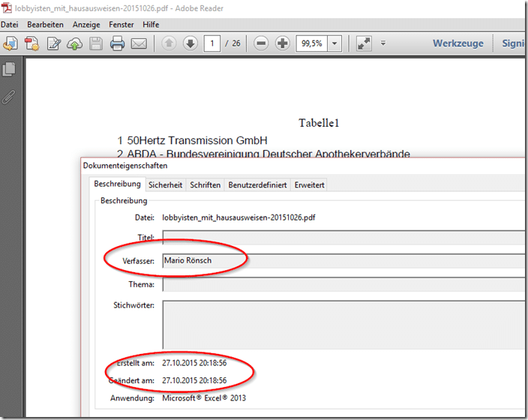Image resolution: width=528 pixels, height=420 pixels.
Task: Open attachments paperclip sidebar icon
Action: tap(9, 97)
